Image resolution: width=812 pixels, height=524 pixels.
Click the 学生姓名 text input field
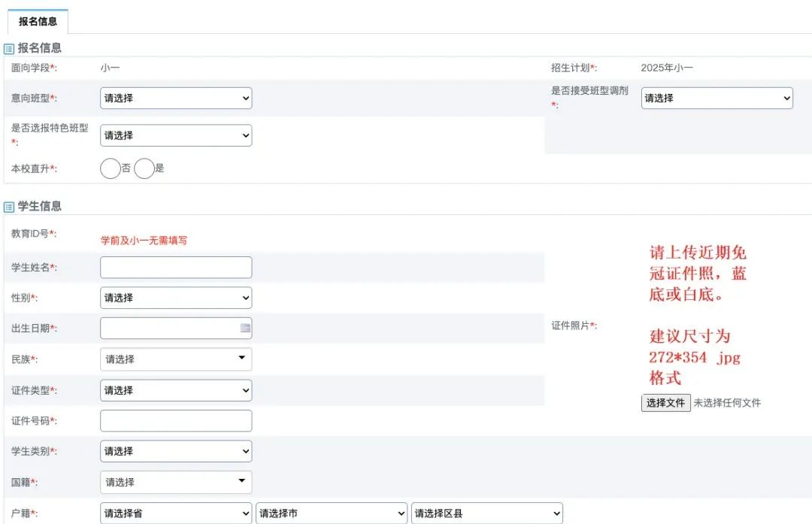[176, 268]
